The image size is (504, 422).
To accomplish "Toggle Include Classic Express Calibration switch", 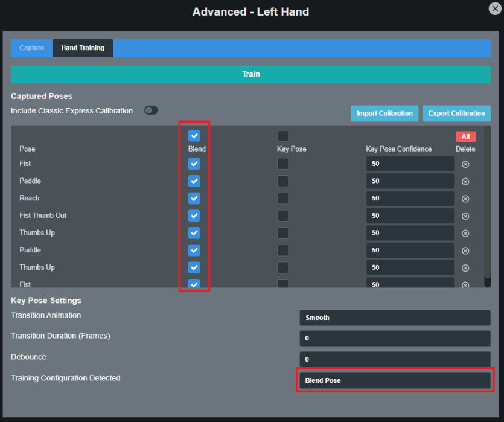I will pyautogui.click(x=151, y=110).
